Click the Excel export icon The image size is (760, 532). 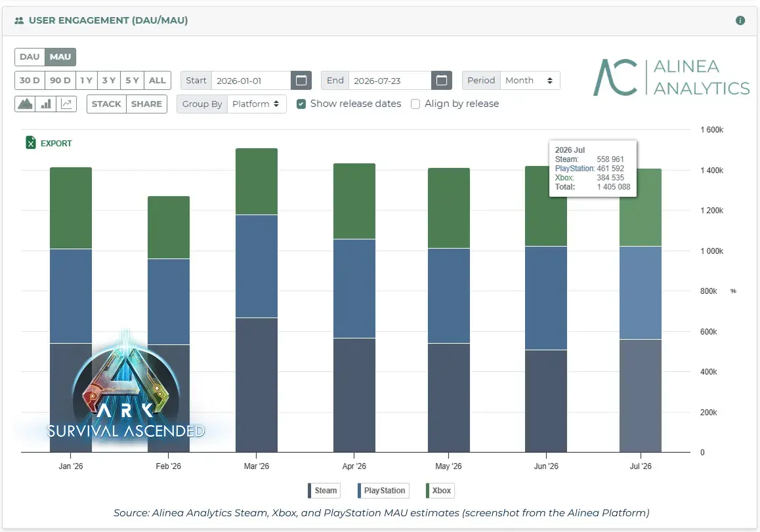(x=31, y=142)
